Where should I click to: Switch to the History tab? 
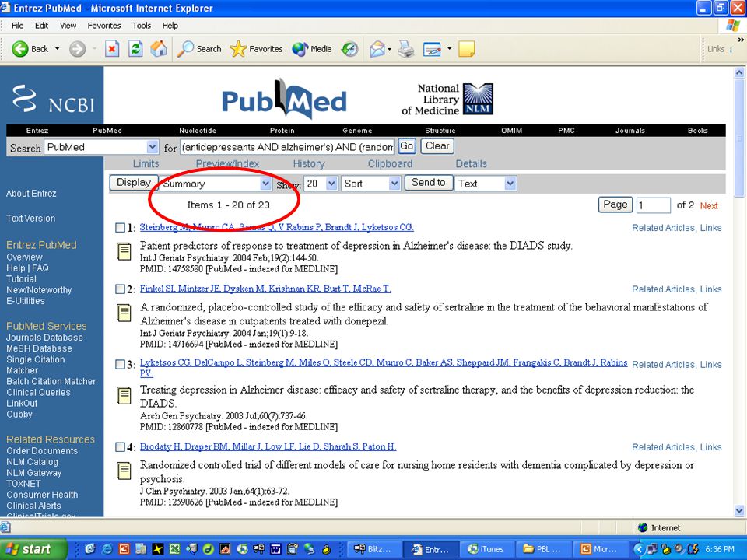[309, 164]
